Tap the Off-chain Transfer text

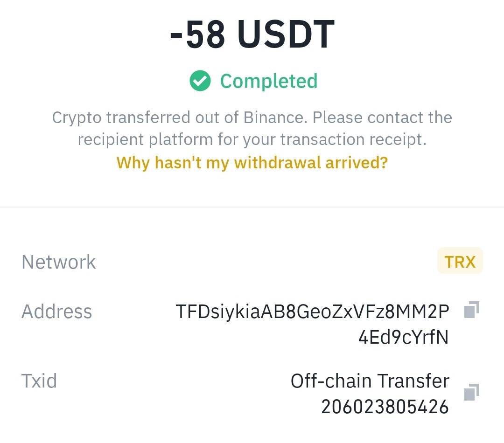tap(370, 381)
